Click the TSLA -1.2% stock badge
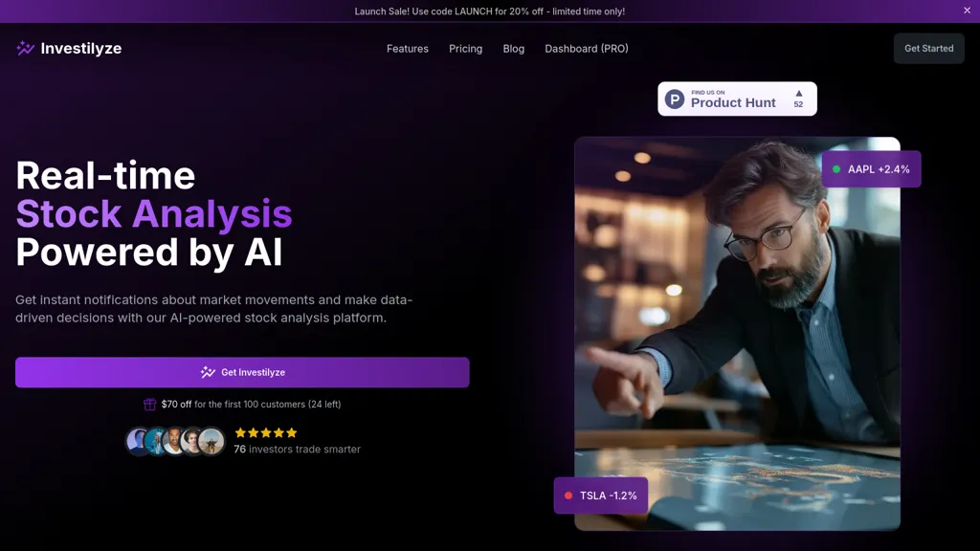980x551 pixels. (601, 496)
